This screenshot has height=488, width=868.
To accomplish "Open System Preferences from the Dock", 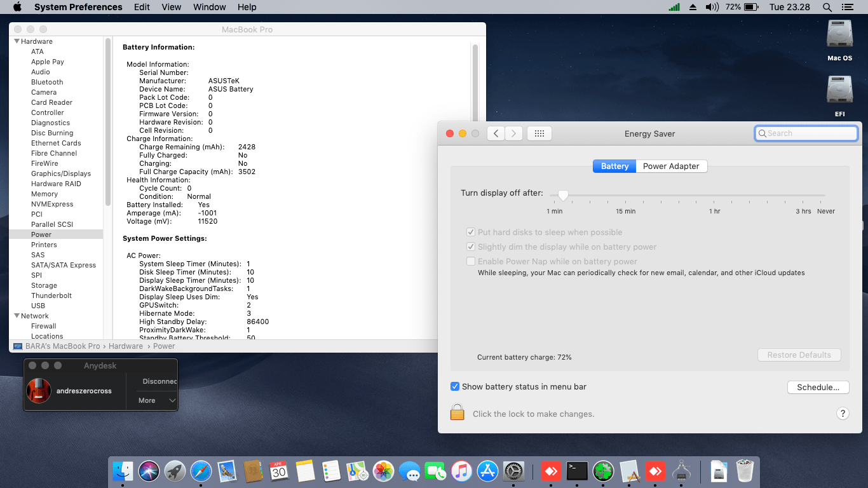I will tap(513, 471).
